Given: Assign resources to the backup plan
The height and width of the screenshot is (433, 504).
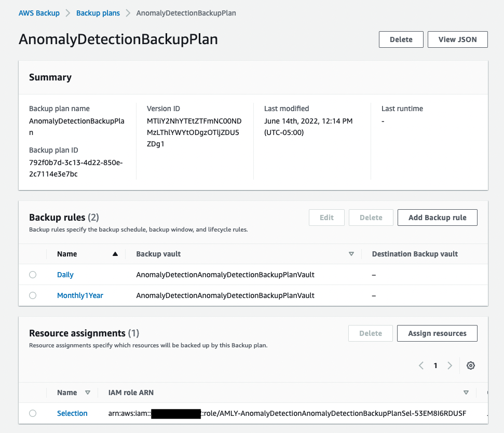Looking at the screenshot, I should (437, 333).
